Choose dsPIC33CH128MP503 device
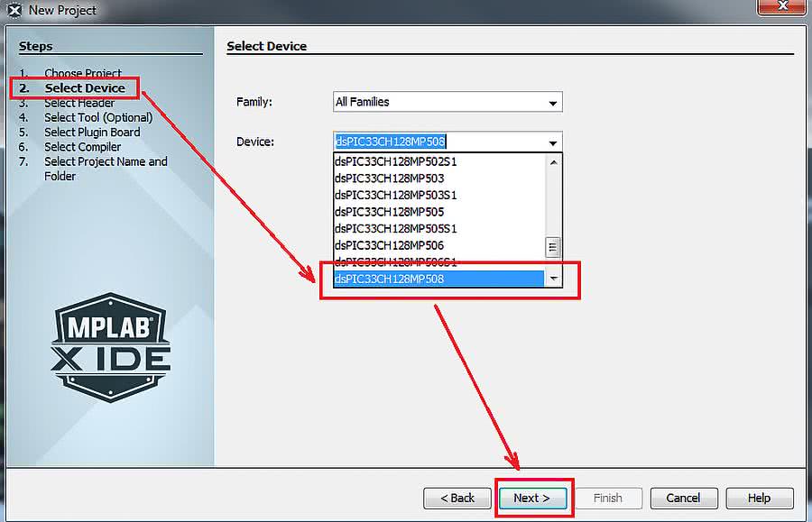The image size is (812, 522). coord(389,179)
